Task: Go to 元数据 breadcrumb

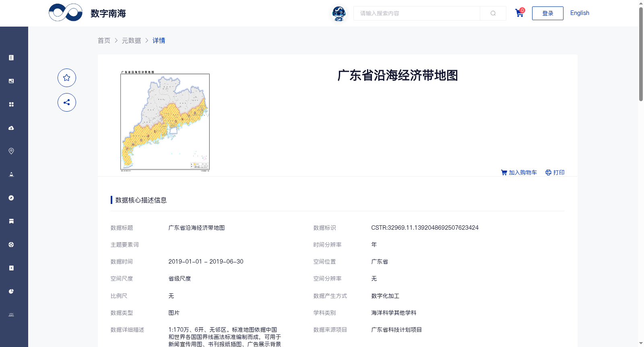Action: pyautogui.click(x=131, y=40)
